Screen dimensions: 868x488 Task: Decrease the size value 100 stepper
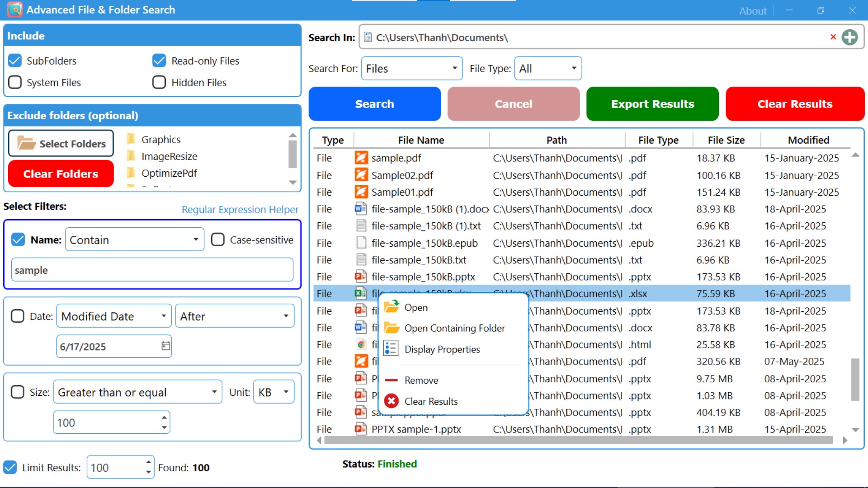pos(164,427)
